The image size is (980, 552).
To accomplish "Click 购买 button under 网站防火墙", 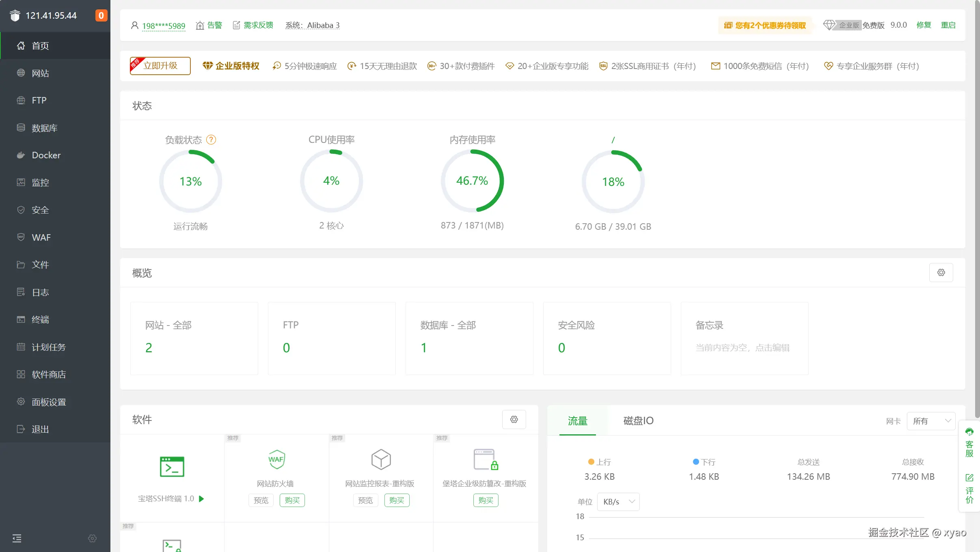I will pos(292,500).
